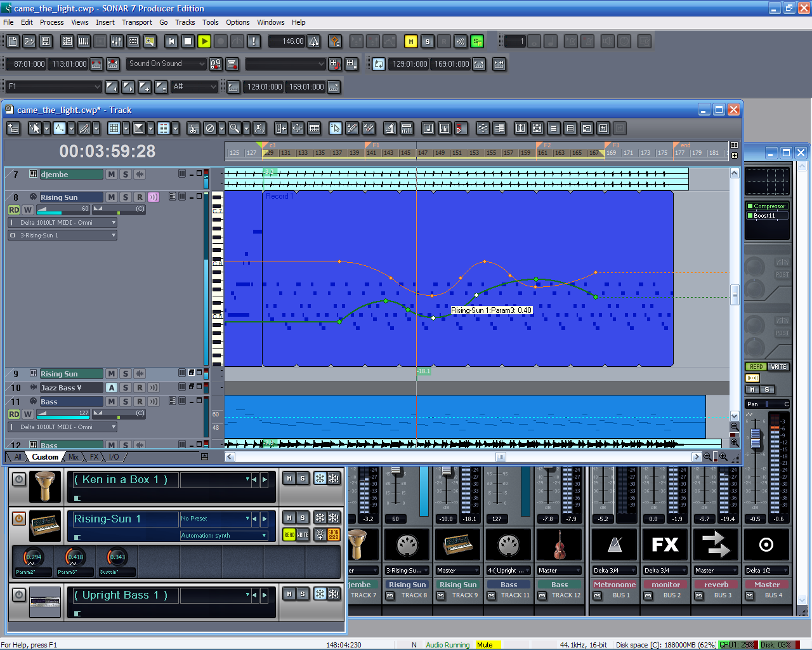This screenshot has height=650, width=812.
Task: Click the tempo field showing 146.00
Action: (x=287, y=41)
